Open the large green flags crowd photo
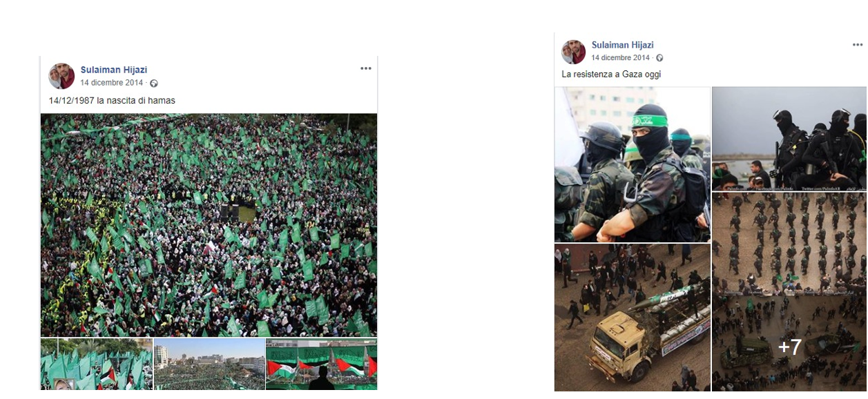This screenshot has width=868, height=399. coord(209,225)
